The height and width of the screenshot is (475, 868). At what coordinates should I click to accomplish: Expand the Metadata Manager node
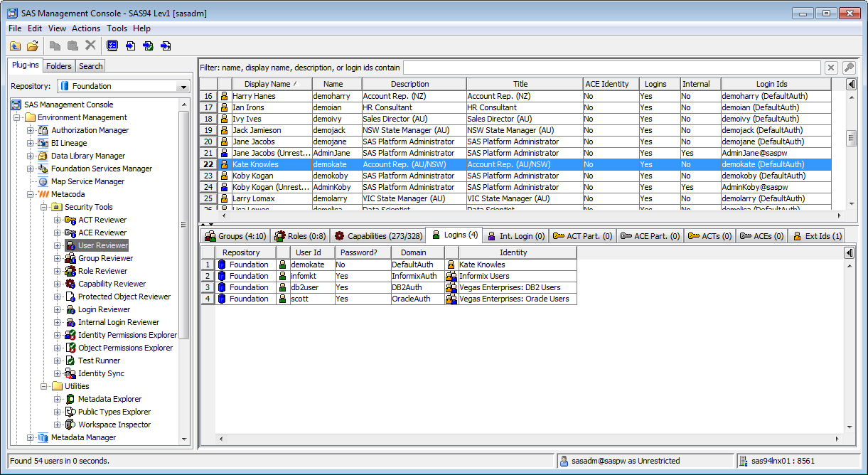tap(30, 437)
